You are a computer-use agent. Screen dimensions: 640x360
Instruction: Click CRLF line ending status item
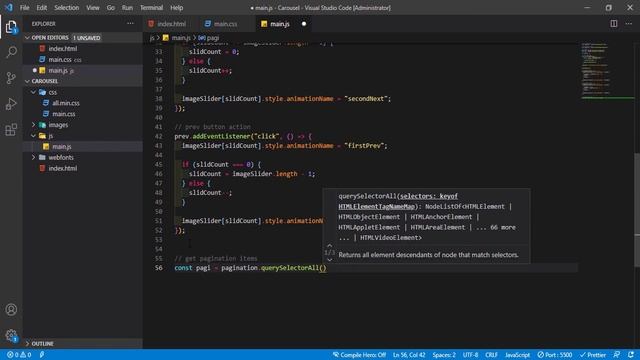491,355
